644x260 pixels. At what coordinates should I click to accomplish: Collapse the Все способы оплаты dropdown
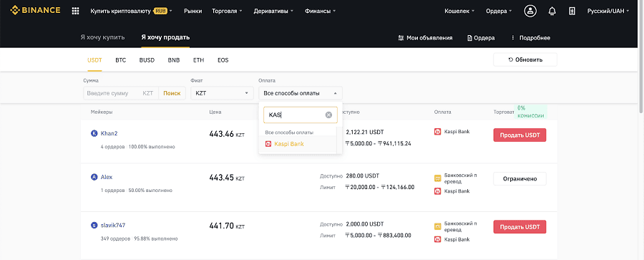coord(301,93)
